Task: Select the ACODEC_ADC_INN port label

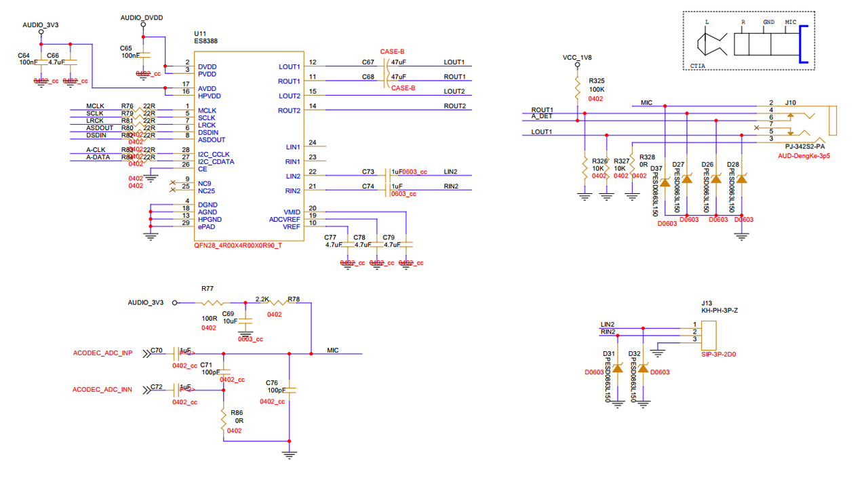Action: click(x=102, y=390)
